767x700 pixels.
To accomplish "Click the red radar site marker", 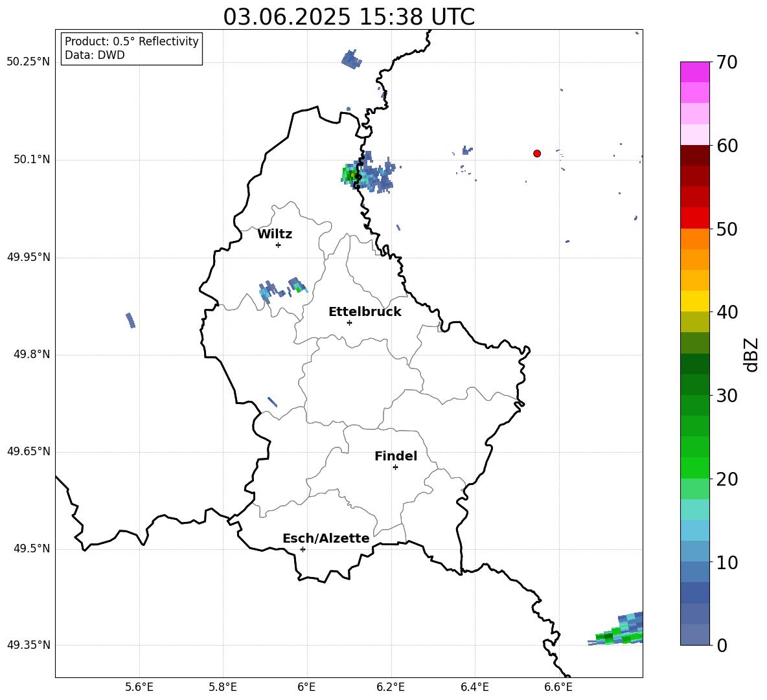I will click(536, 153).
